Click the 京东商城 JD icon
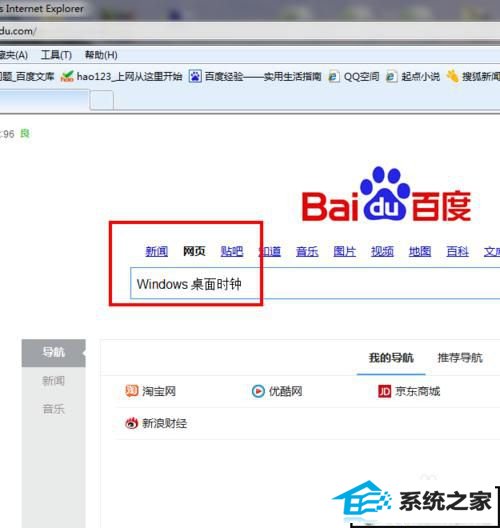 click(385, 391)
